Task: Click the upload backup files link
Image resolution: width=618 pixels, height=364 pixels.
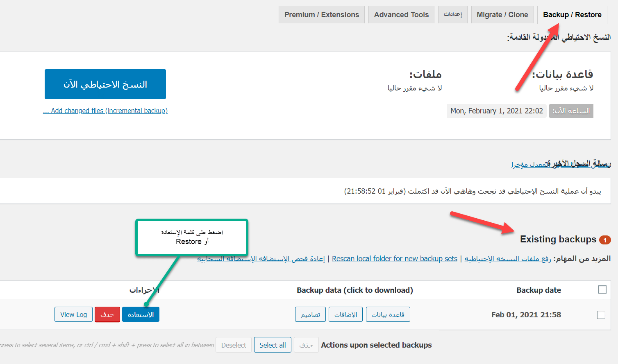Action: click(507, 259)
